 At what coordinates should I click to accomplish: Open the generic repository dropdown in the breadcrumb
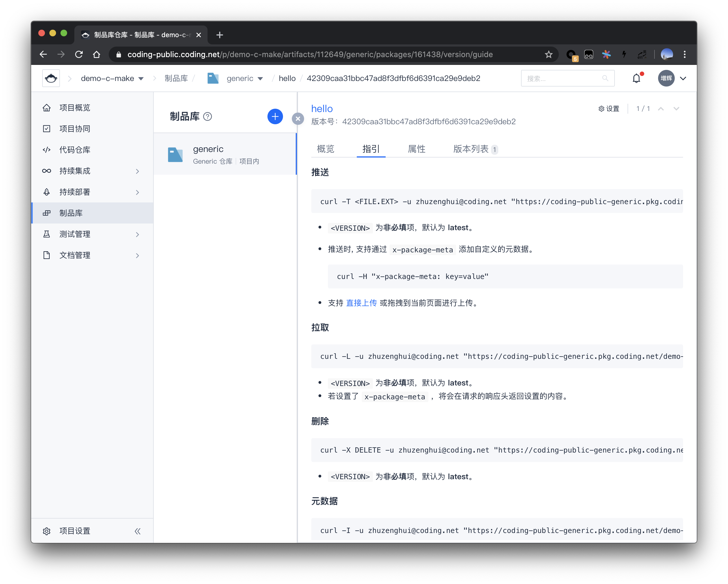(260, 79)
